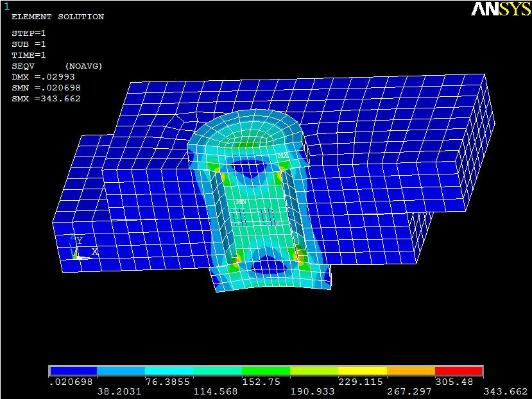Select the yellow legend color band
532x399 pixels.
[x=363, y=371]
